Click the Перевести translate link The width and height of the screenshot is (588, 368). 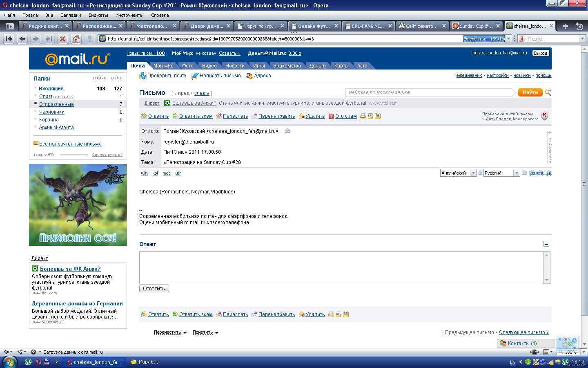click(x=540, y=173)
